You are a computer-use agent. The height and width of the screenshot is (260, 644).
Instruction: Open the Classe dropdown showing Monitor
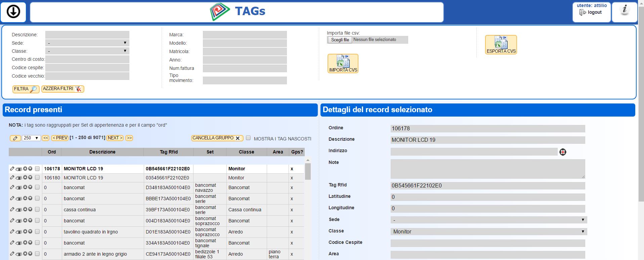coord(488,231)
